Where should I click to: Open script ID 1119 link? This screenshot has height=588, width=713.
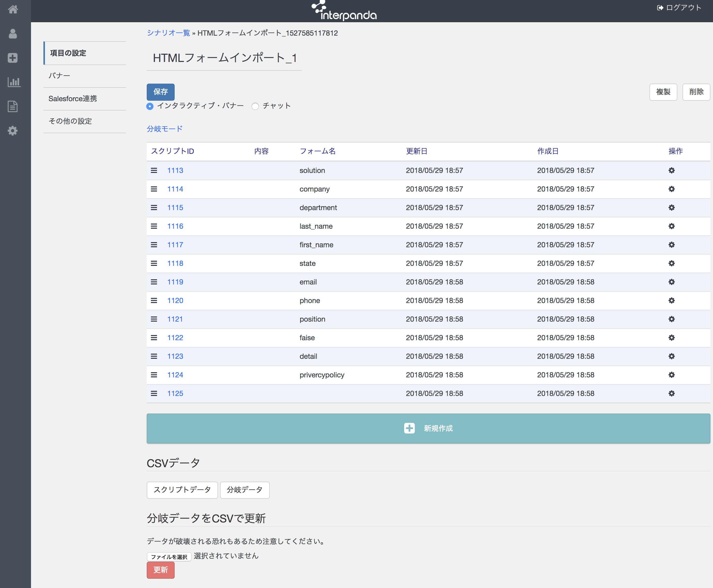click(175, 282)
